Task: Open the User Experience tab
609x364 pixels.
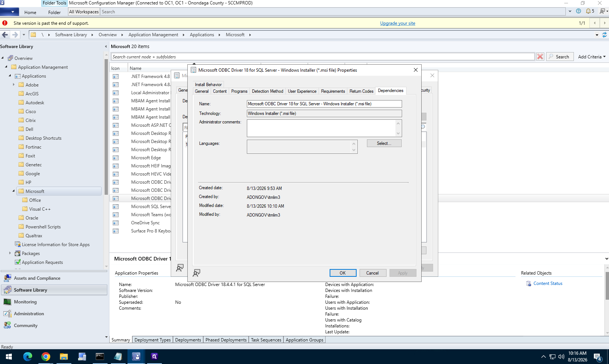Action: click(302, 91)
